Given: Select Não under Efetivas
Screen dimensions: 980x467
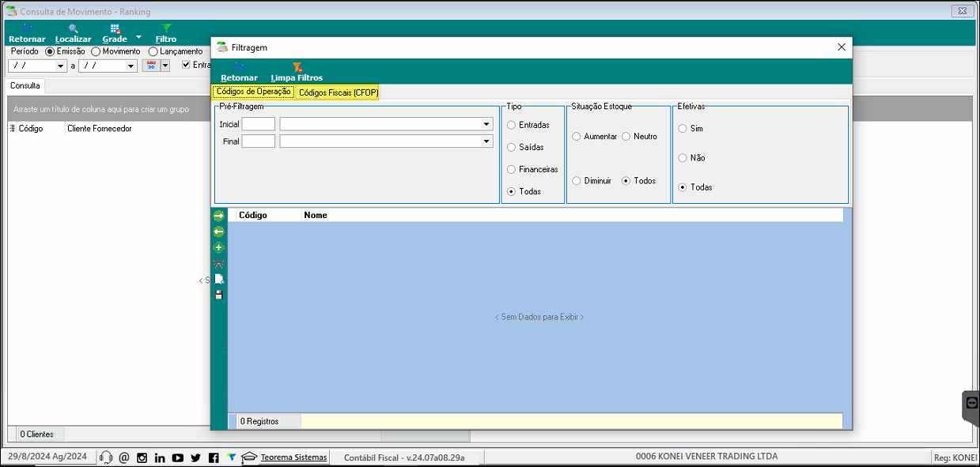Looking at the screenshot, I should pyautogui.click(x=682, y=158).
